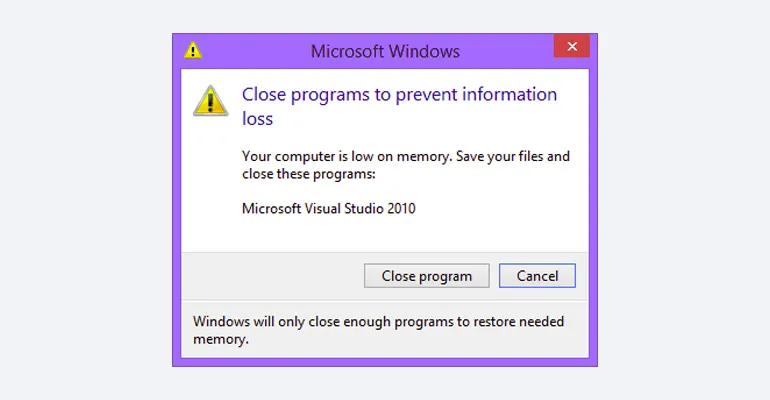Click blank white area right of program name
This screenshot has width=770, height=400.
pyautogui.click(x=500, y=209)
